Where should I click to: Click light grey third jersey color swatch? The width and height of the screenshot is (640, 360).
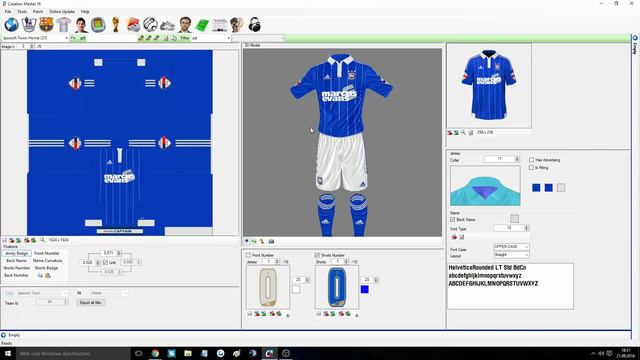point(561,188)
